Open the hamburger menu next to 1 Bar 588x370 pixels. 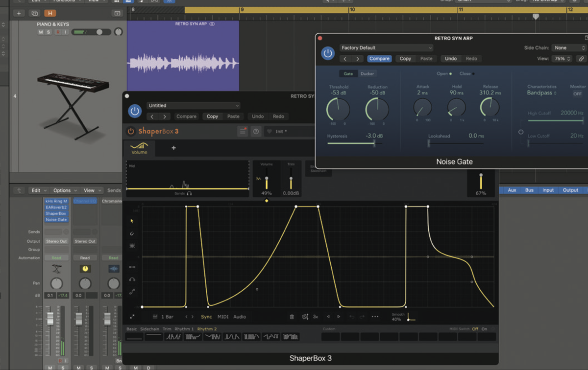pos(155,317)
